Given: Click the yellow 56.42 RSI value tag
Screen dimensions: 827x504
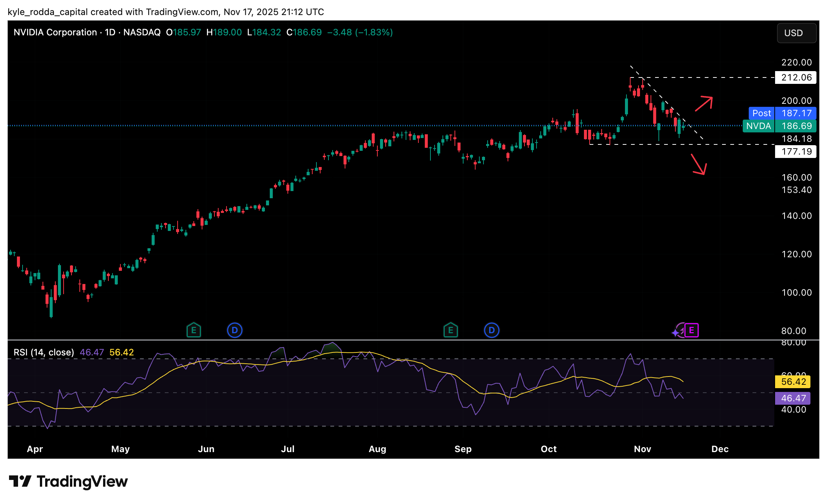Looking at the screenshot, I should (x=793, y=382).
